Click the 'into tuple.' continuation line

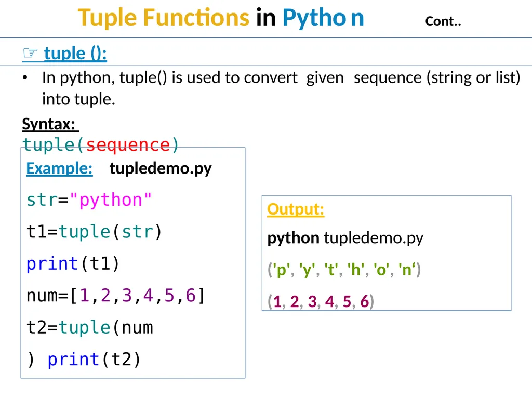pyautogui.click(x=79, y=99)
